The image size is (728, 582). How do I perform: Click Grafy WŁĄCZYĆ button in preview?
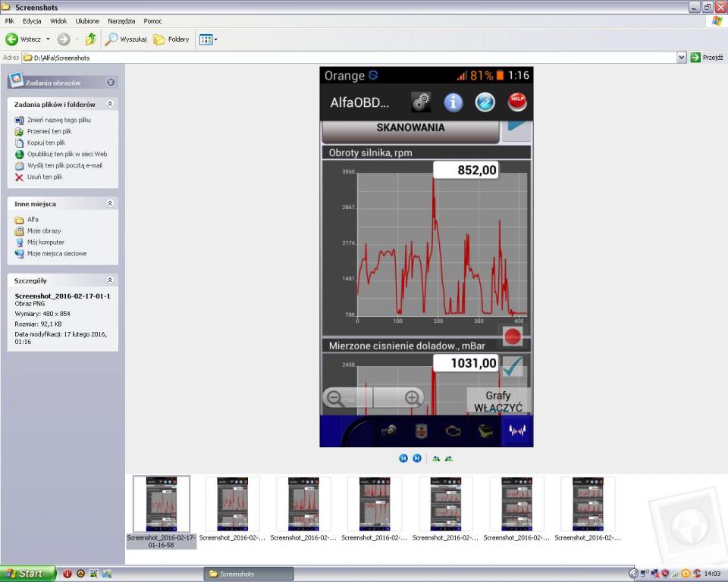tap(498, 402)
